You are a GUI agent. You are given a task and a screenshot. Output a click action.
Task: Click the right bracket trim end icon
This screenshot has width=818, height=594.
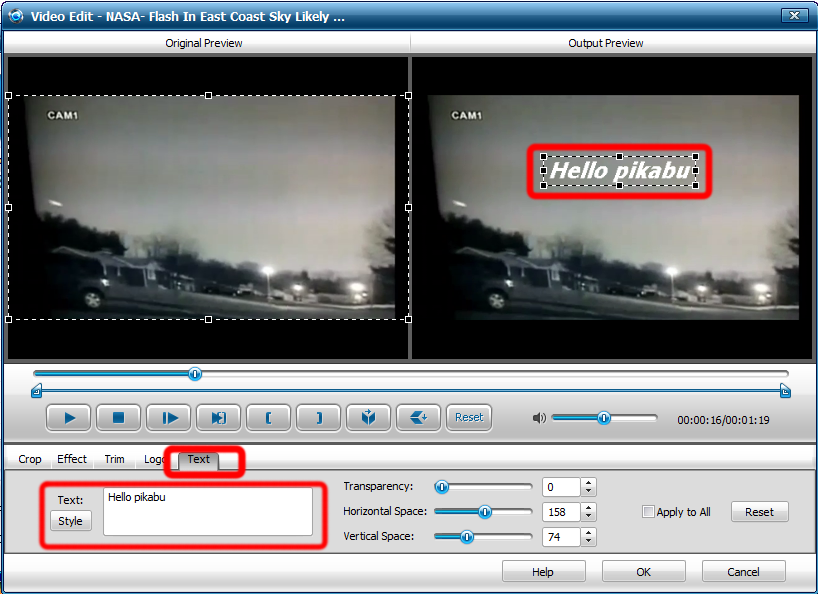318,418
